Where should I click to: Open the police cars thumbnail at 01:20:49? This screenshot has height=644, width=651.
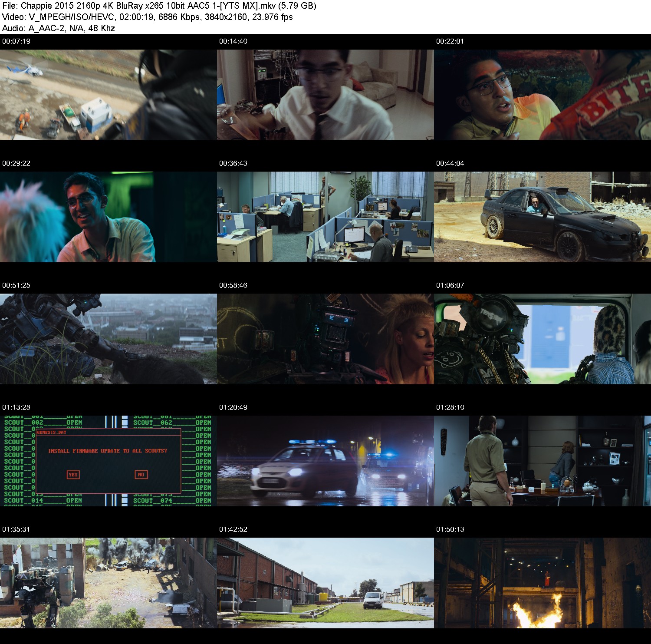[x=325, y=461]
